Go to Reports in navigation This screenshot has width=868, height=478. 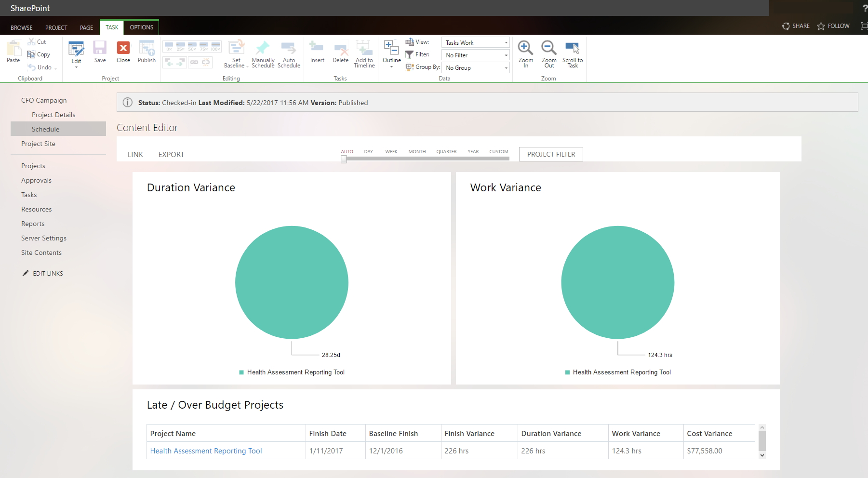pyautogui.click(x=33, y=224)
